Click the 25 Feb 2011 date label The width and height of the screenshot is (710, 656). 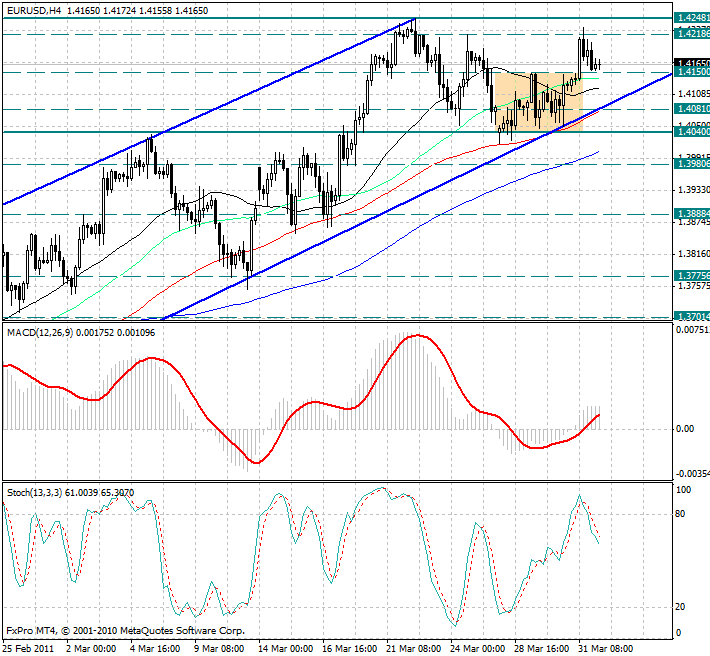28,649
